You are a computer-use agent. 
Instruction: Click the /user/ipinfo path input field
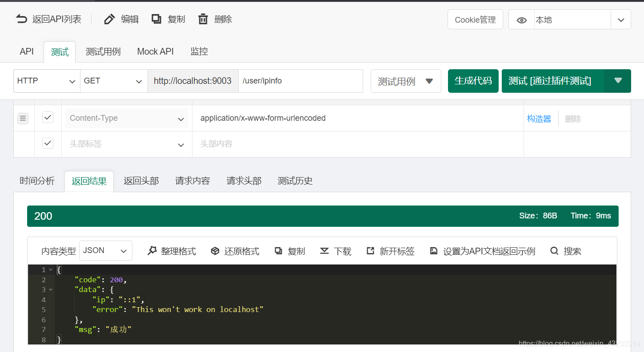pyautogui.click(x=300, y=81)
